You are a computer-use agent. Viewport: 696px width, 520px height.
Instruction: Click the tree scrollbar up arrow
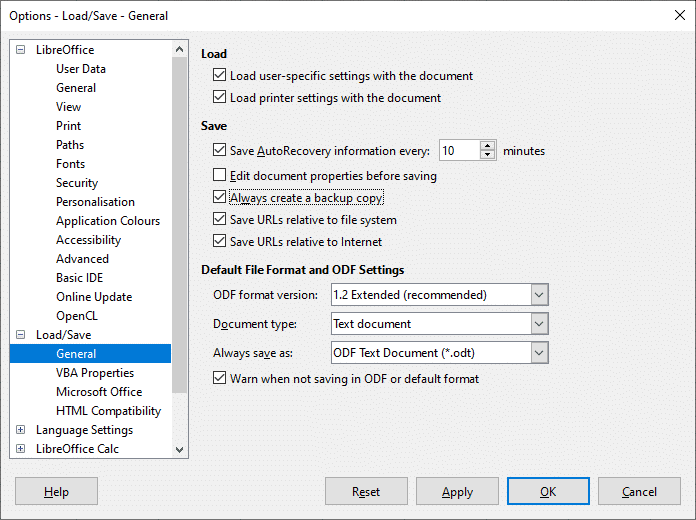click(179, 49)
